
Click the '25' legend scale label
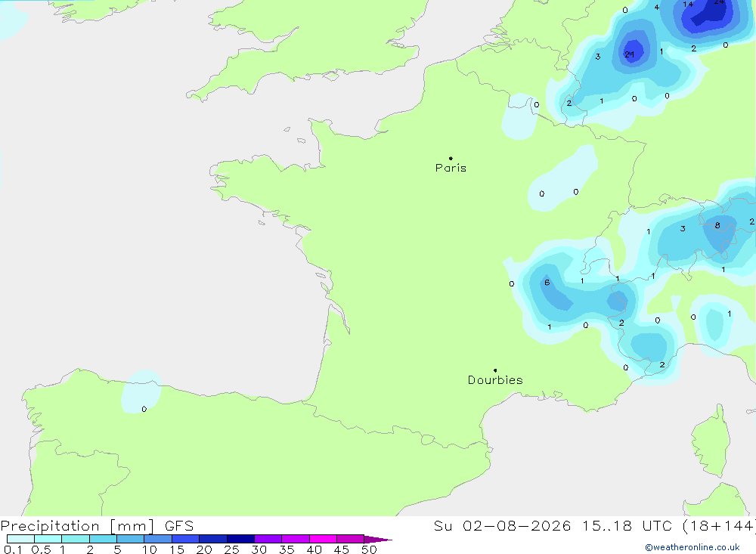[x=231, y=549]
